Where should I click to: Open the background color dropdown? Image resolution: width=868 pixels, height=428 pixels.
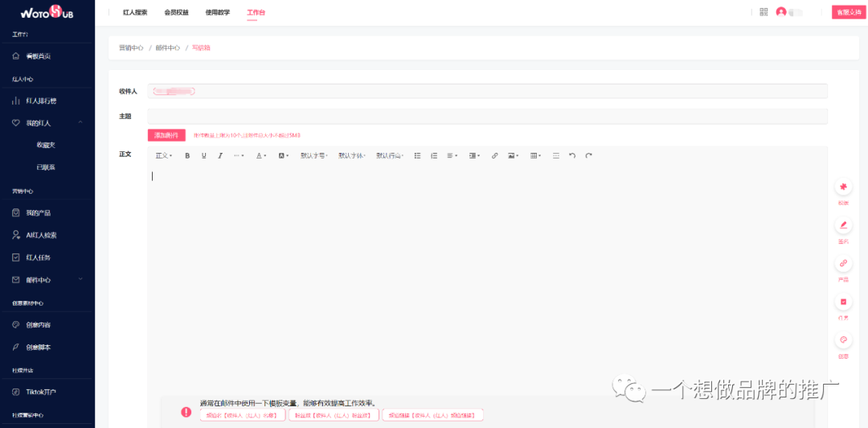point(284,156)
